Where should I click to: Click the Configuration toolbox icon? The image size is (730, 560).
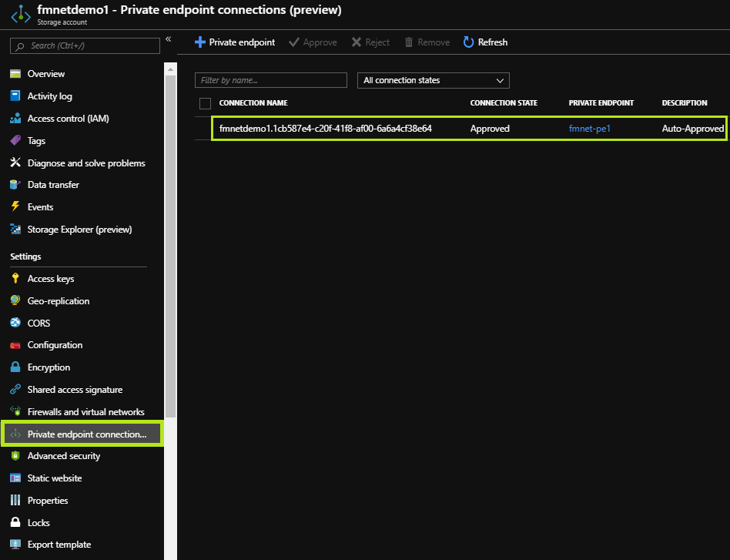15,345
